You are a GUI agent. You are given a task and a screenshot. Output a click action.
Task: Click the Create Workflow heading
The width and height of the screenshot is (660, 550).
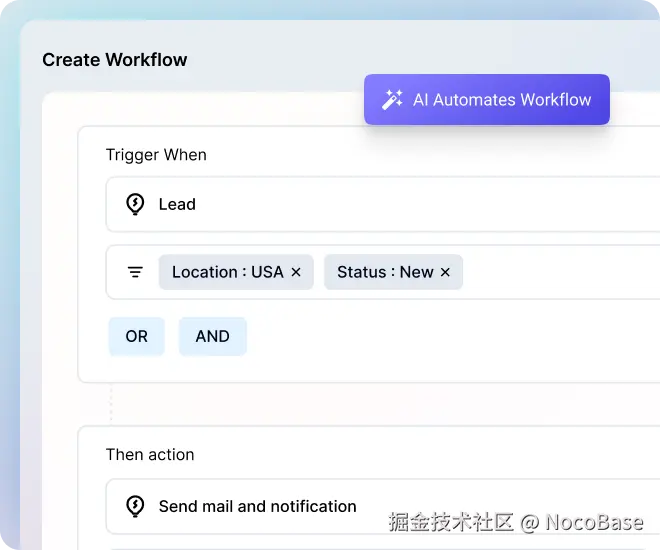(x=114, y=60)
